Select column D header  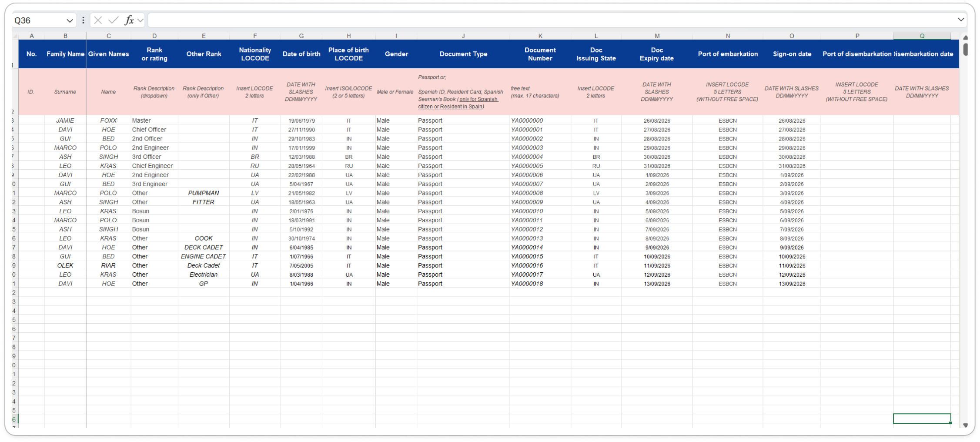pos(154,36)
